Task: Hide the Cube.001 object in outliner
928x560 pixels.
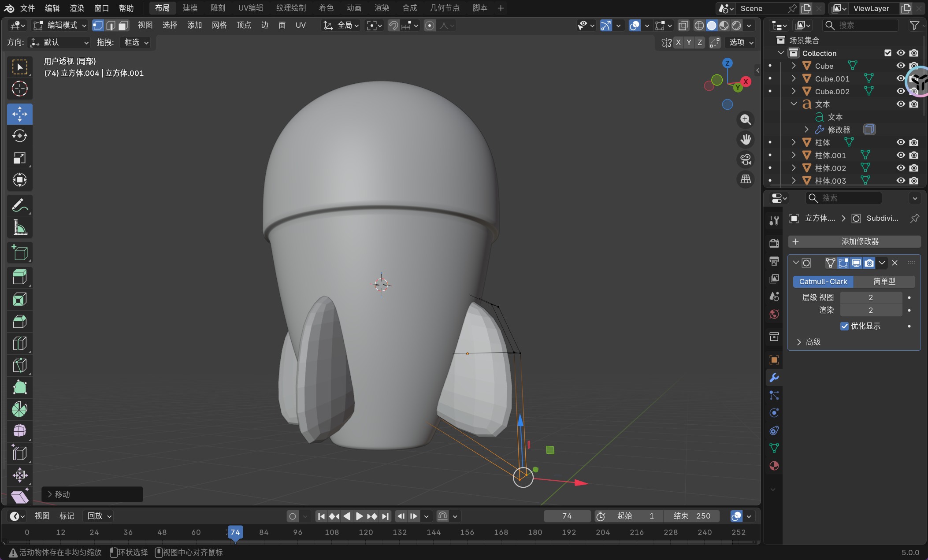Action: coord(900,78)
